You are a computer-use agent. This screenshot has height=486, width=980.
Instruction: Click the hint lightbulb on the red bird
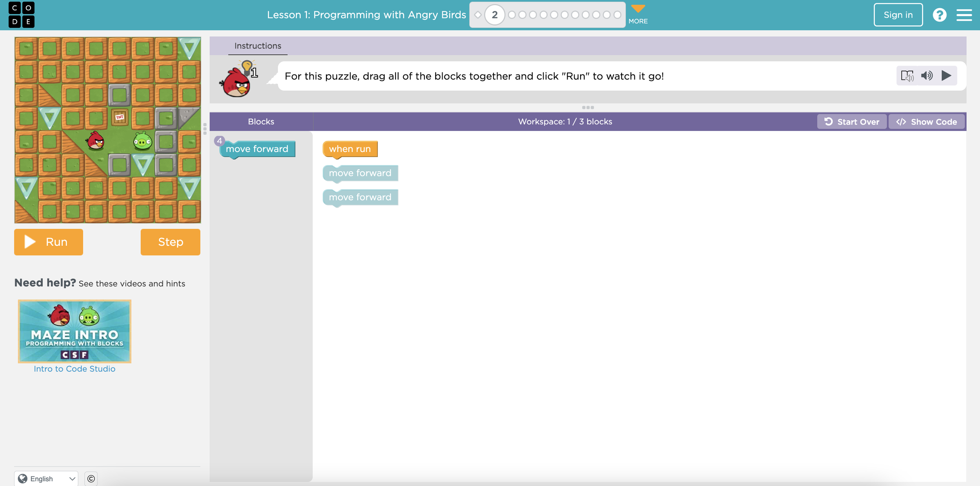pyautogui.click(x=247, y=67)
